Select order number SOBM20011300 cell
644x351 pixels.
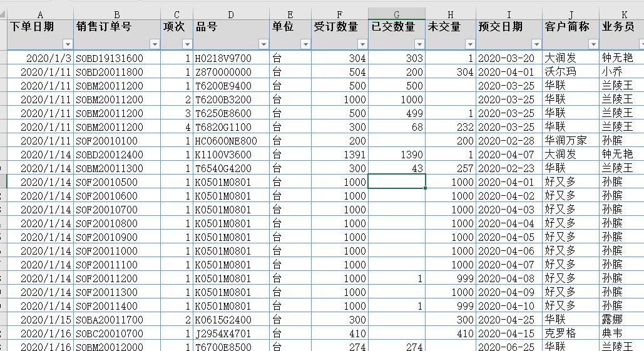pos(117,168)
